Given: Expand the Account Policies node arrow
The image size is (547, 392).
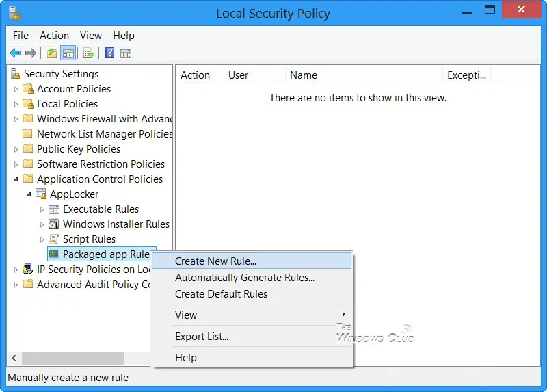Looking at the screenshot, I should tap(16, 89).
